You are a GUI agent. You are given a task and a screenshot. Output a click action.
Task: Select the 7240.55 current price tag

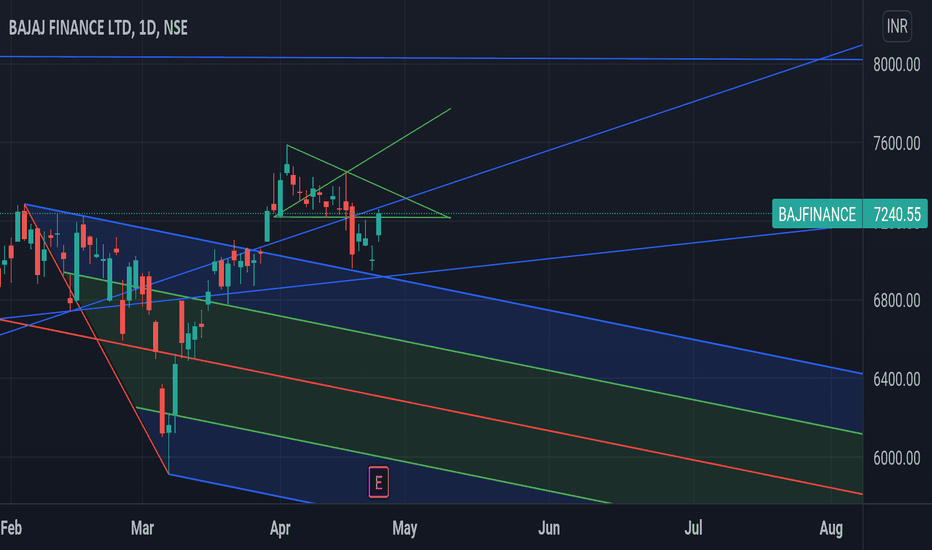pos(897,214)
